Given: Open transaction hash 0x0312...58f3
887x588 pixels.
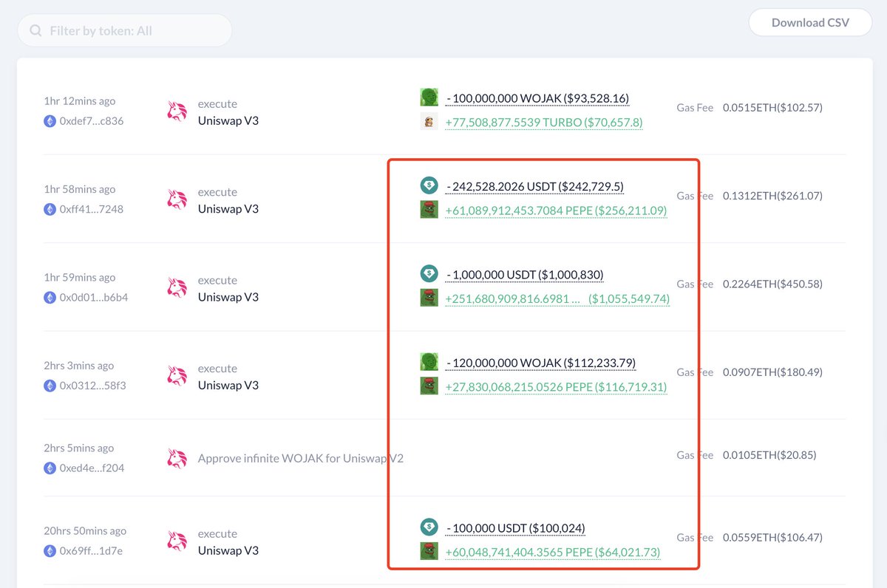Looking at the screenshot, I should (x=92, y=386).
